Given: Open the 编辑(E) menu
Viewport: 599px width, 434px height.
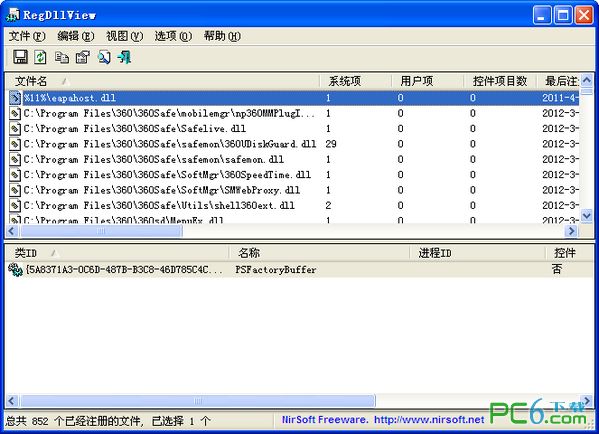Looking at the screenshot, I should (x=76, y=36).
